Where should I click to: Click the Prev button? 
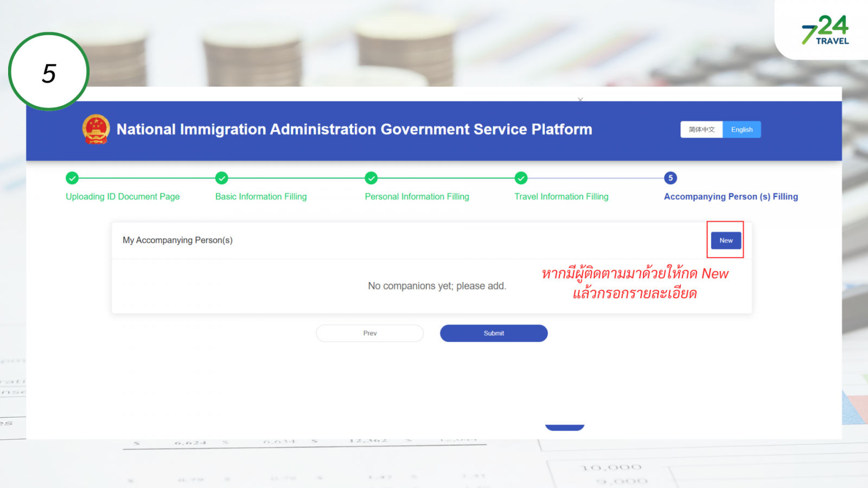[x=370, y=333]
